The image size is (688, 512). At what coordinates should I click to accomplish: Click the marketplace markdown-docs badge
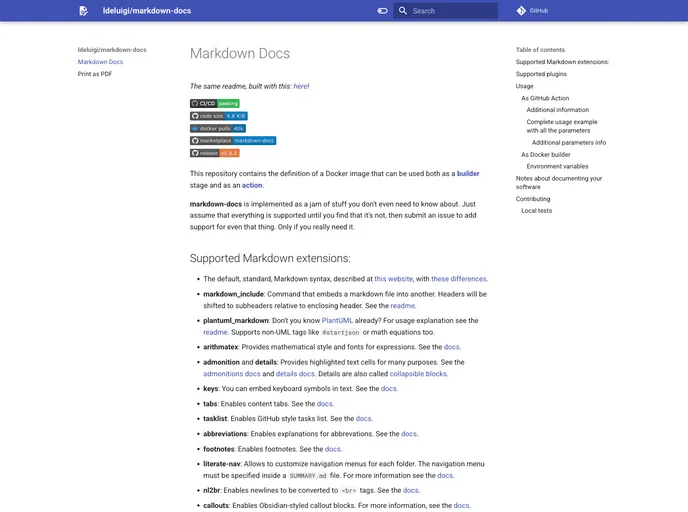(x=233, y=140)
